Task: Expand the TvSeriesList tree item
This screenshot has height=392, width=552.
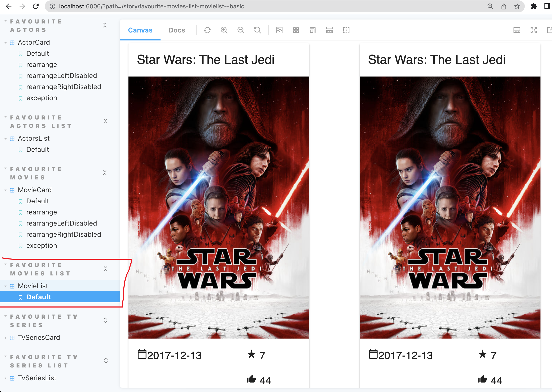Action: click(37, 378)
